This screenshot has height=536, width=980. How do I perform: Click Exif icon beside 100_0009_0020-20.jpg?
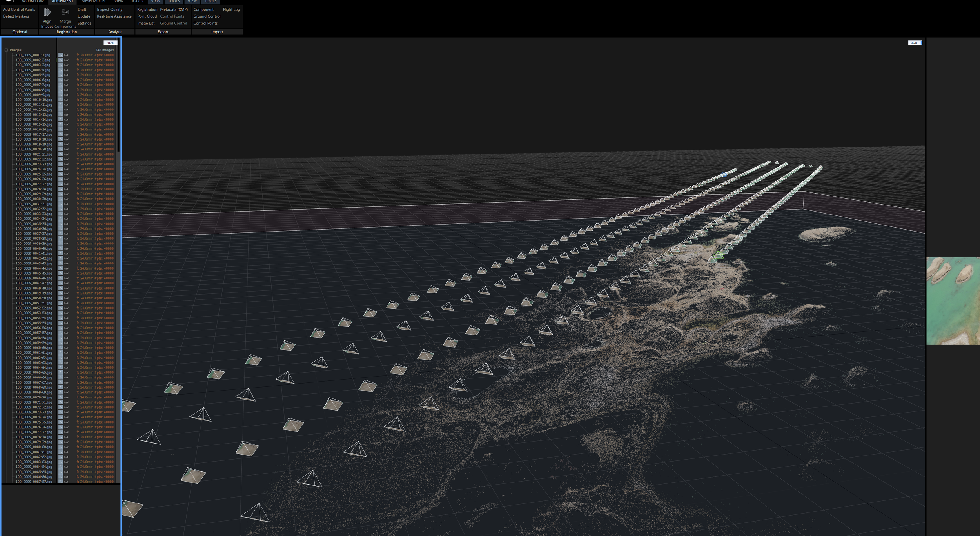[66, 149]
